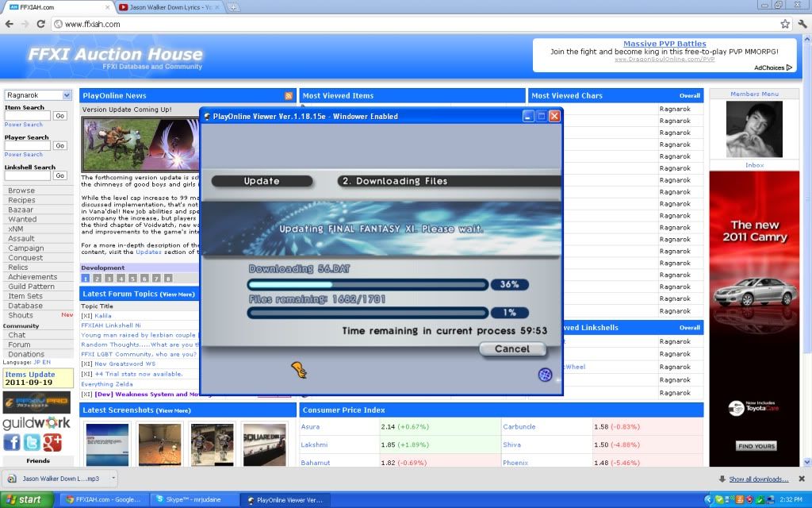Open the Twitter icon link
Image resolution: width=812 pixels, height=508 pixels.
click(33, 442)
